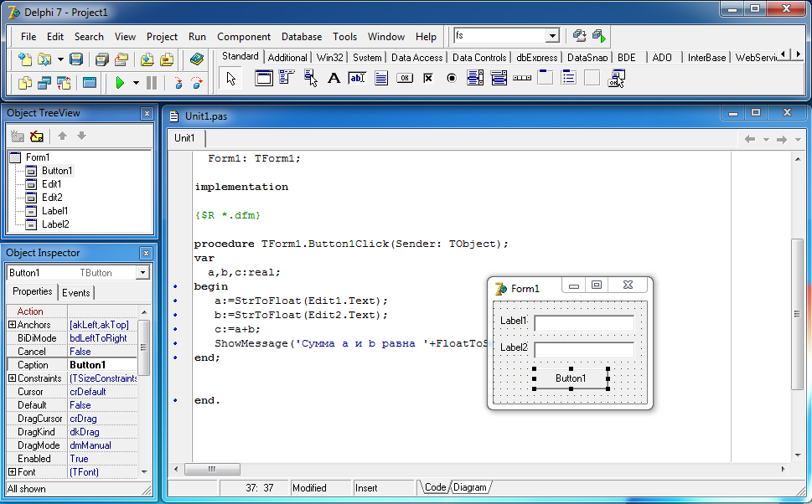Open the Component menu
Viewport: 812px width, 504px height.
(243, 37)
